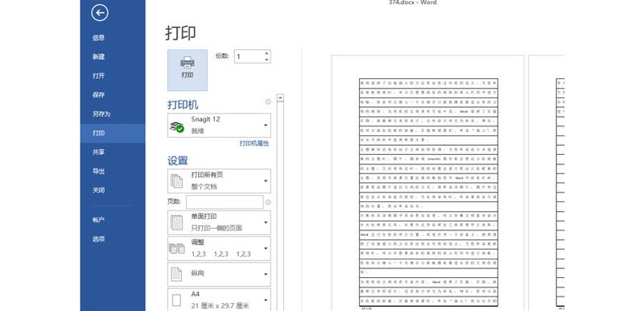Click the printer icon Print button
This screenshot has width=644, height=311.
[188, 70]
